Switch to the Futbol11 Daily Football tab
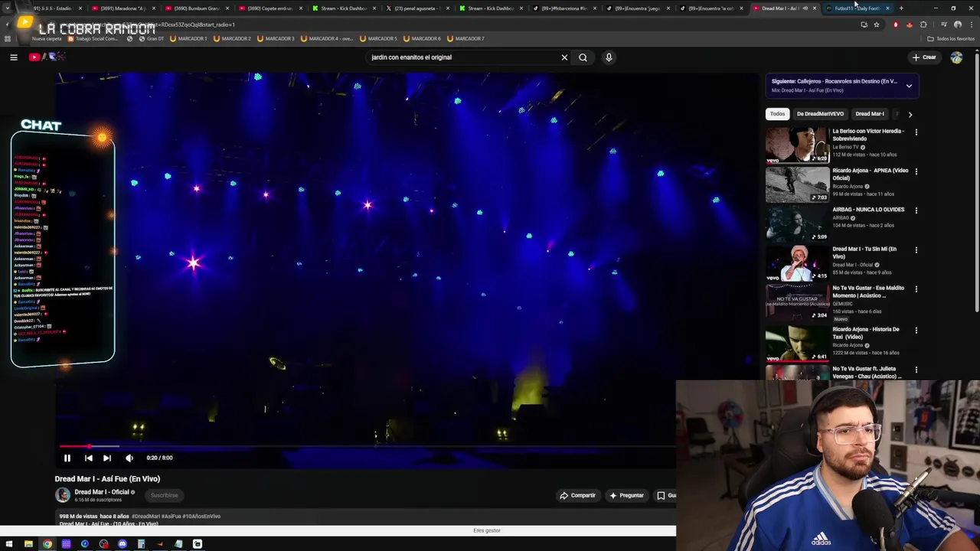 tap(857, 8)
